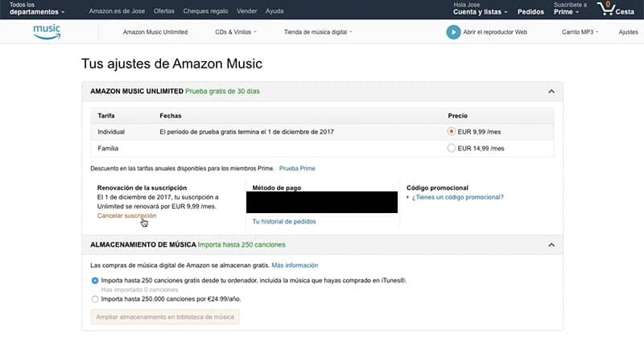Choose import up to 250 free songs

[x=96, y=280]
